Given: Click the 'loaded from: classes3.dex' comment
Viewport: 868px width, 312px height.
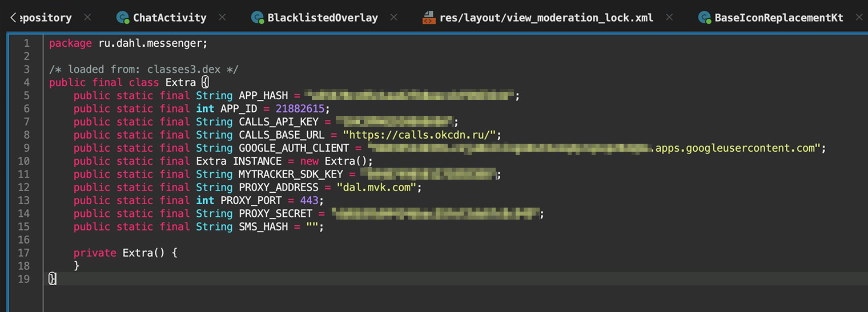Looking at the screenshot, I should (144, 69).
